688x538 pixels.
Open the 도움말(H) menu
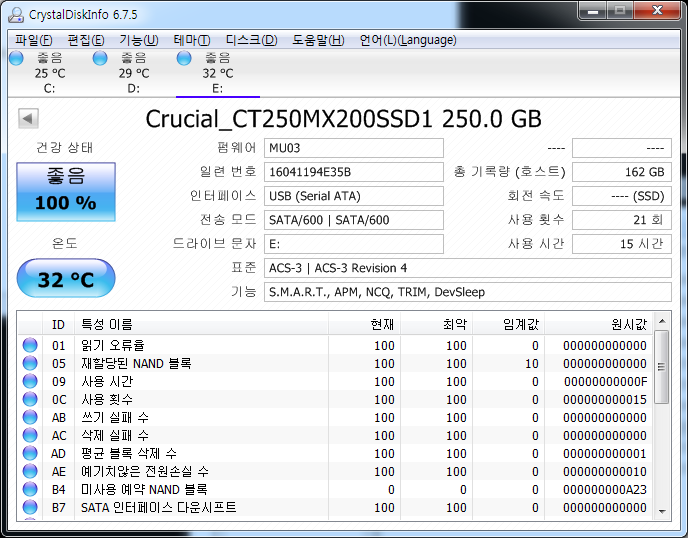[319, 40]
